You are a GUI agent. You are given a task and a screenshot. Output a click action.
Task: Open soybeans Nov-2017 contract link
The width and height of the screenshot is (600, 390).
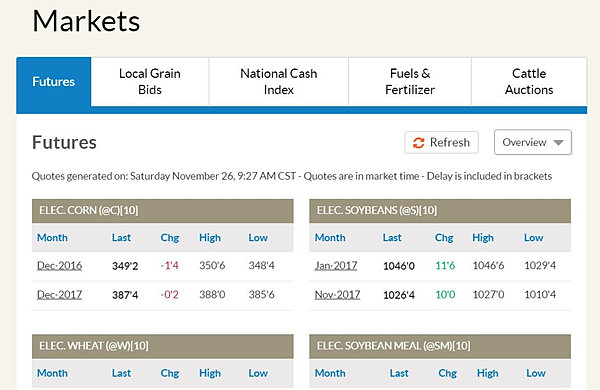pos(337,295)
